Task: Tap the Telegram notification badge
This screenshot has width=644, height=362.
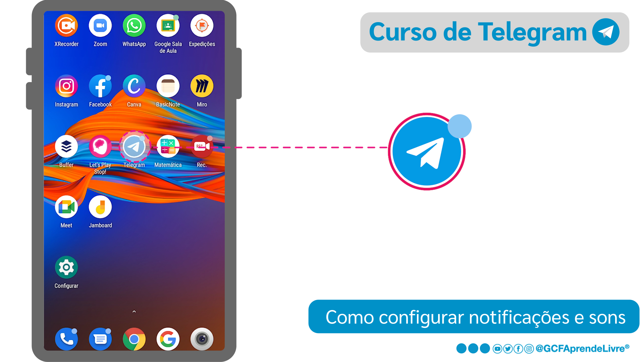Action: [x=141, y=138]
